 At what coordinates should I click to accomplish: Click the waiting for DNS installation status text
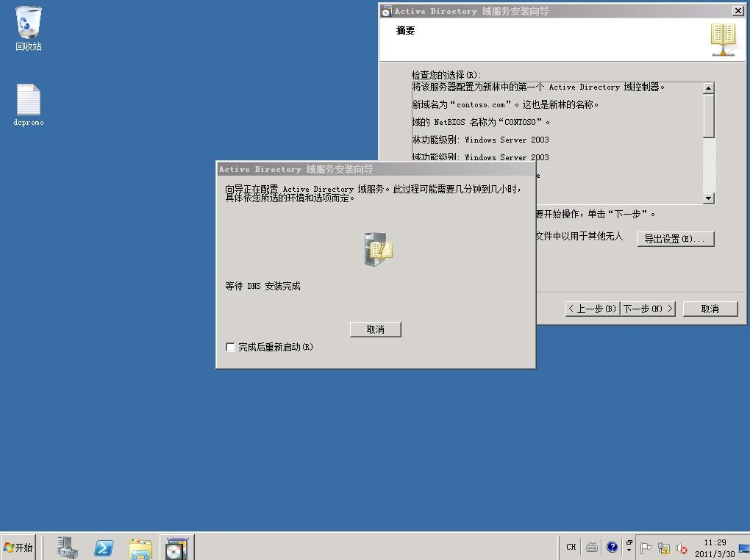[262, 286]
